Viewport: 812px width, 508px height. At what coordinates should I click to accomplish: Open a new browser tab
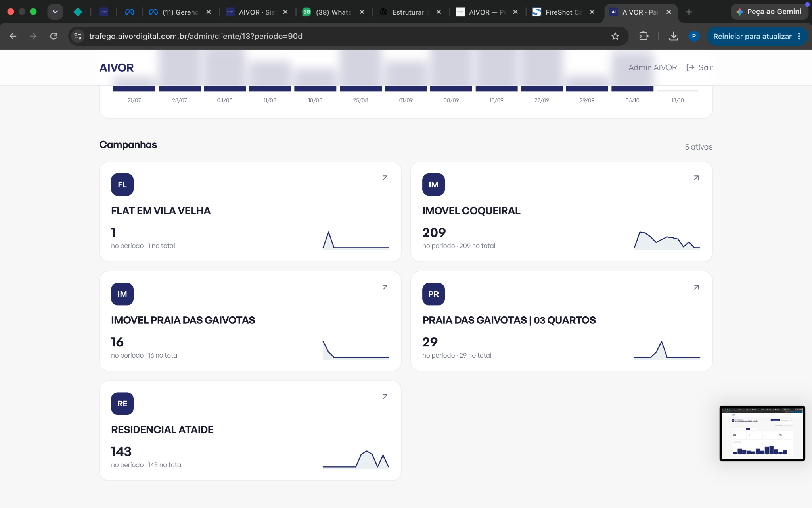point(689,12)
